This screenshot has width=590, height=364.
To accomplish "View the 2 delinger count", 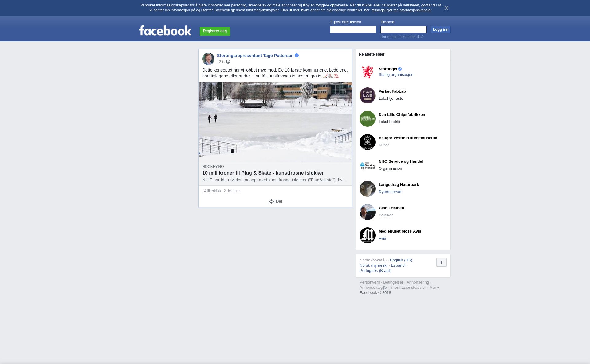I will (232, 191).
